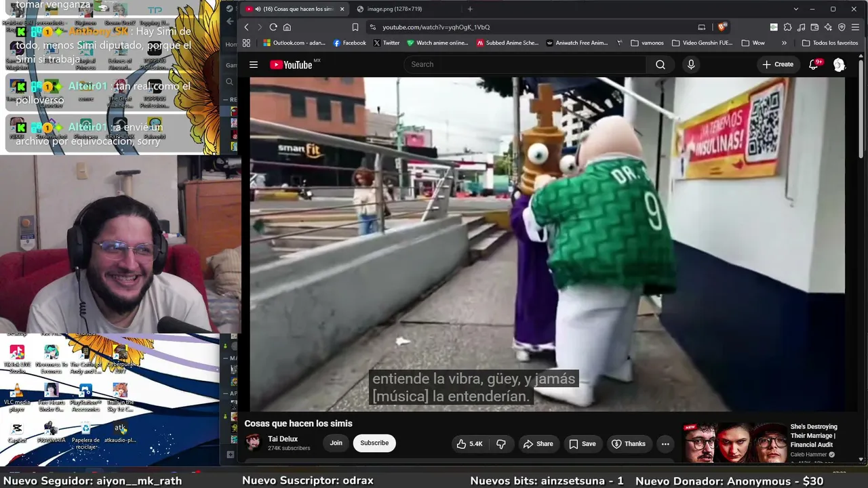The width and height of the screenshot is (868, 488).
Task: Click the address bar URL
Action: [436, 27]
